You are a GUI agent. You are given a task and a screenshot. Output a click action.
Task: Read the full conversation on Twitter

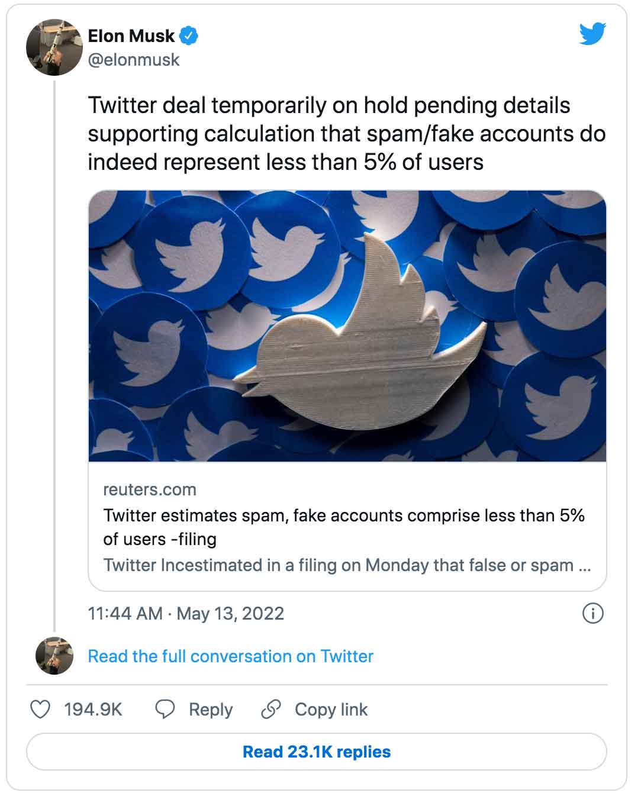tap(230, 656)
